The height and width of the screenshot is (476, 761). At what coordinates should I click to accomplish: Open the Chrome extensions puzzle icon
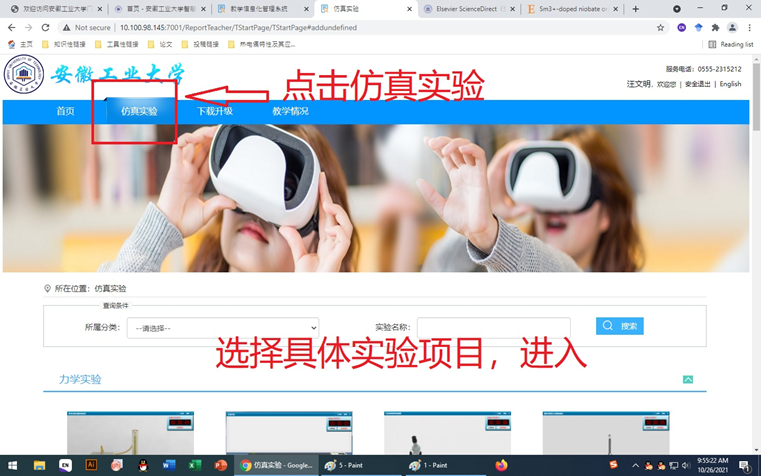[x=715, y=28]
